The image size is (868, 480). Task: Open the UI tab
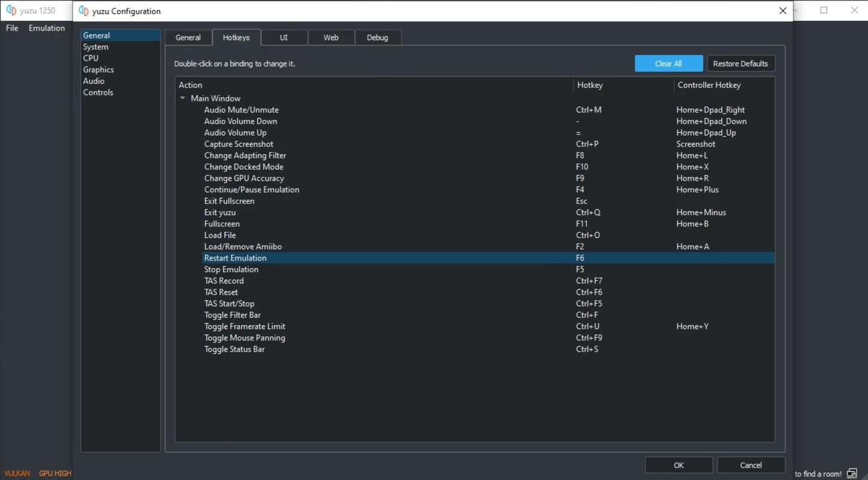pyautogui.click(x=284, y=37)
